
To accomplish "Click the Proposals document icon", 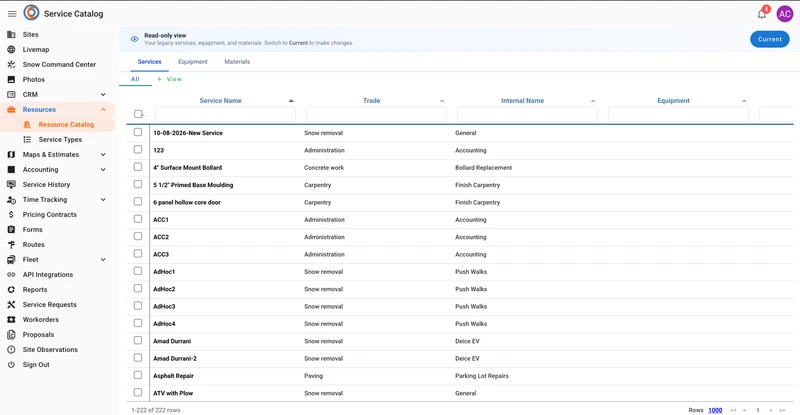I will (11, 334).
